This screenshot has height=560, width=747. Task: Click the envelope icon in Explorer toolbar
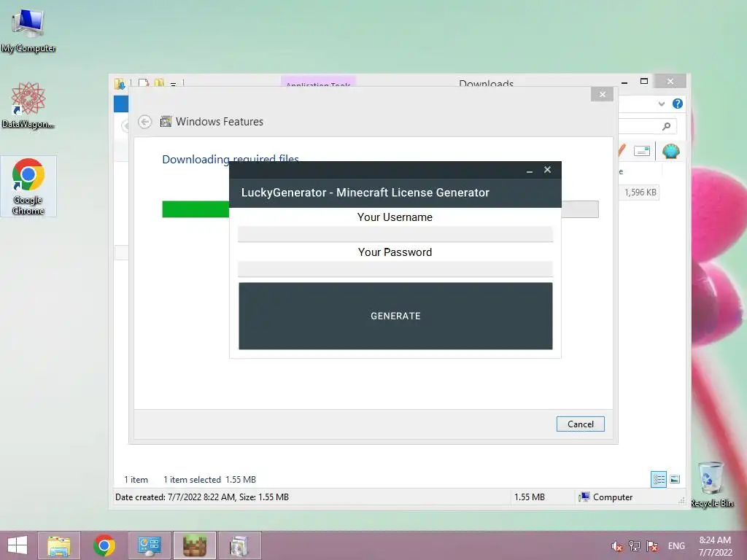click(642, 152)
